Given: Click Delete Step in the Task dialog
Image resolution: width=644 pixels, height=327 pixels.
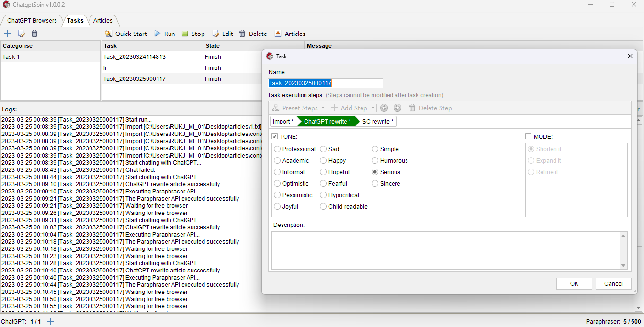Looking at the screenshot, I should 430,108.
